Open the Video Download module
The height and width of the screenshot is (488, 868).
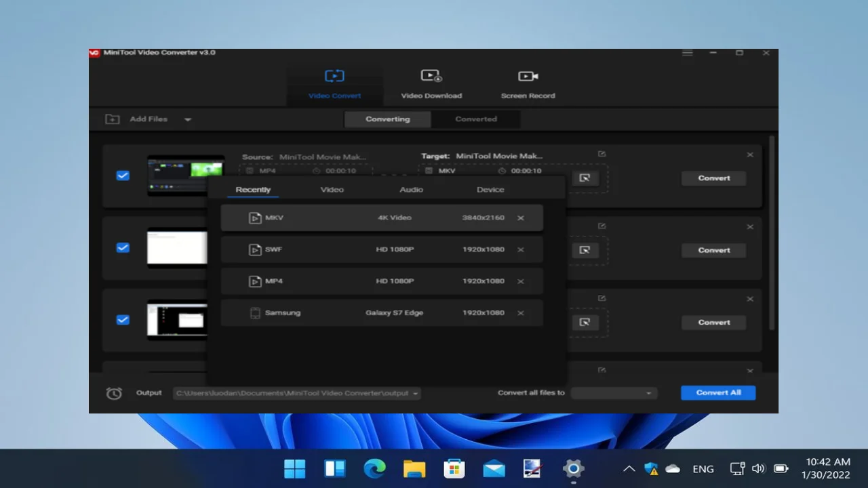point(431,84)
